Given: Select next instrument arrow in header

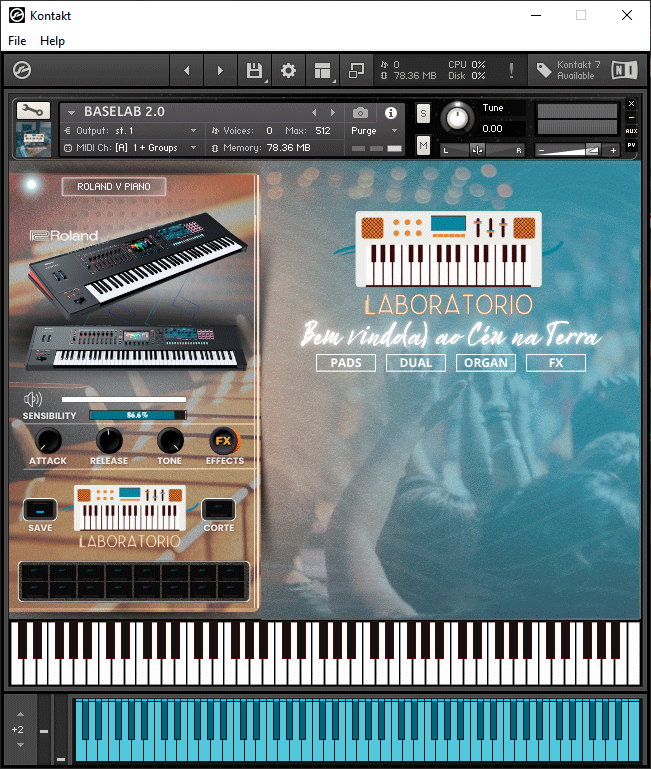Looking at the screenshot, I should [x=333, y=113].
